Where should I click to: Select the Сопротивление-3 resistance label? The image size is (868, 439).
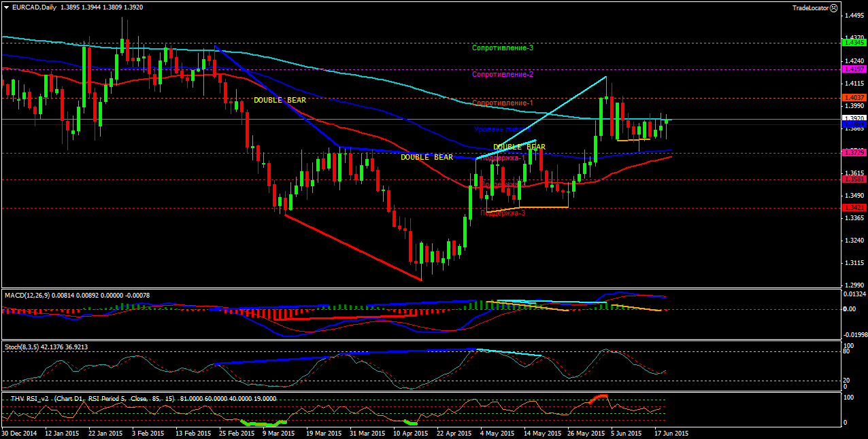pos(503,48)
